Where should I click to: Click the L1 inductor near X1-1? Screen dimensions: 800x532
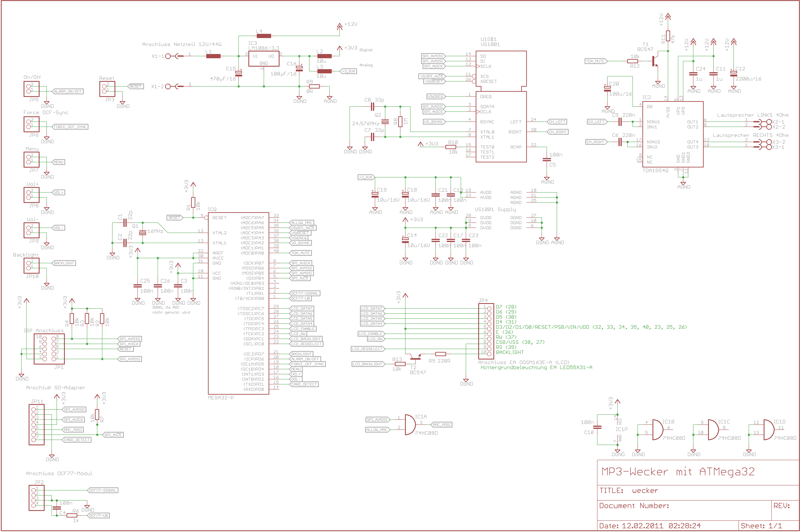click(213, 56)
